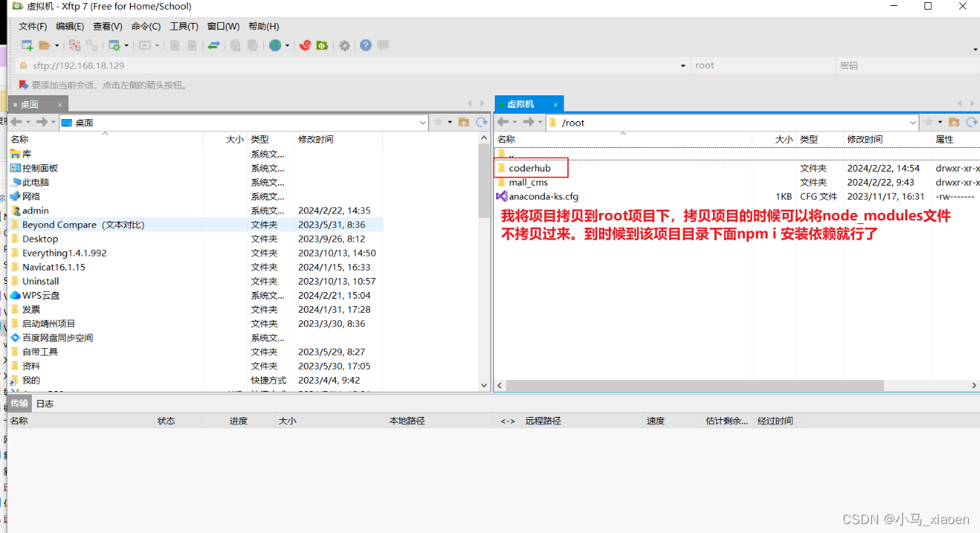Close the remote 虚拟机 tab
The image size is (980, 533).
tap(555, 104)
